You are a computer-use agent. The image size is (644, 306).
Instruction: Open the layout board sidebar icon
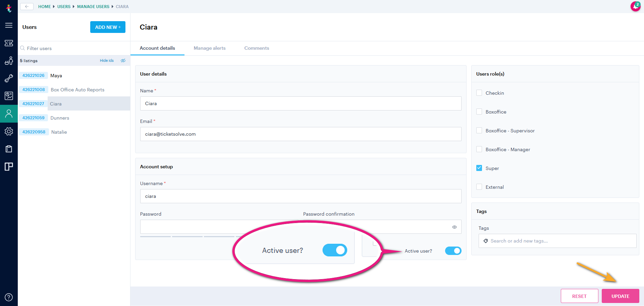(x=9, y=167)
